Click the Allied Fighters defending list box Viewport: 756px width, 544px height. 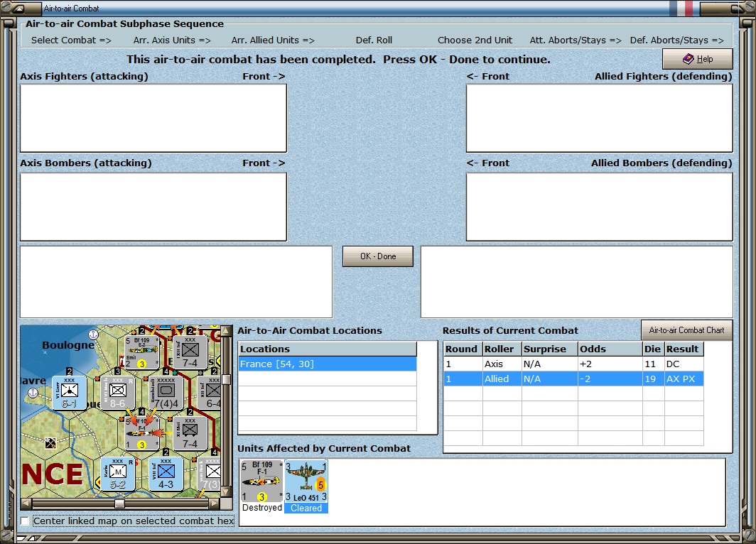pos(599,118)
